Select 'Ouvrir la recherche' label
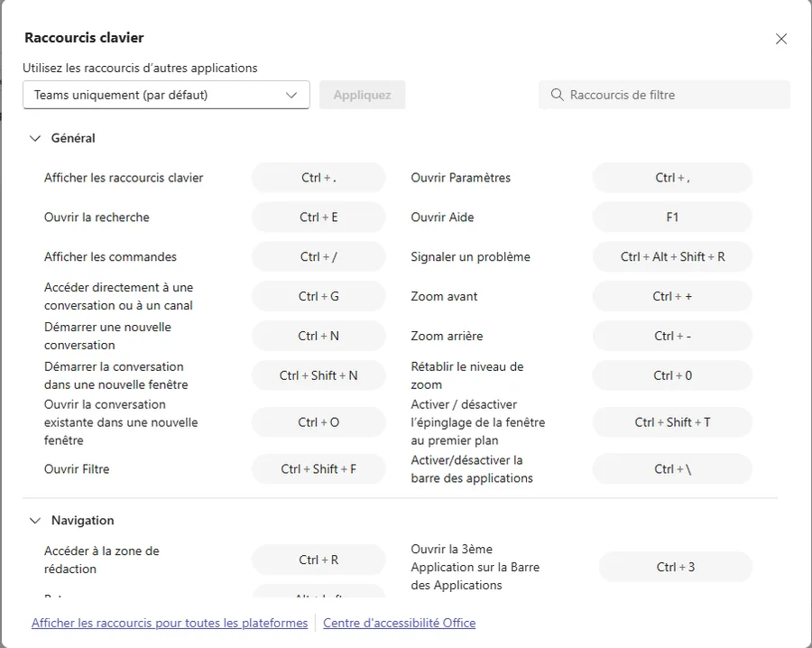Image resolution: width=812 pixels, height=648 pixels. click(97, 217)
